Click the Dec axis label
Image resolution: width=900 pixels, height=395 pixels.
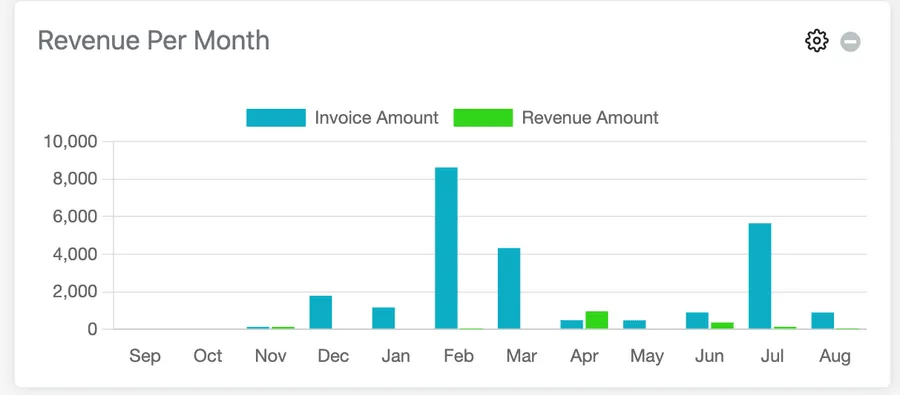tap(333, 356)
